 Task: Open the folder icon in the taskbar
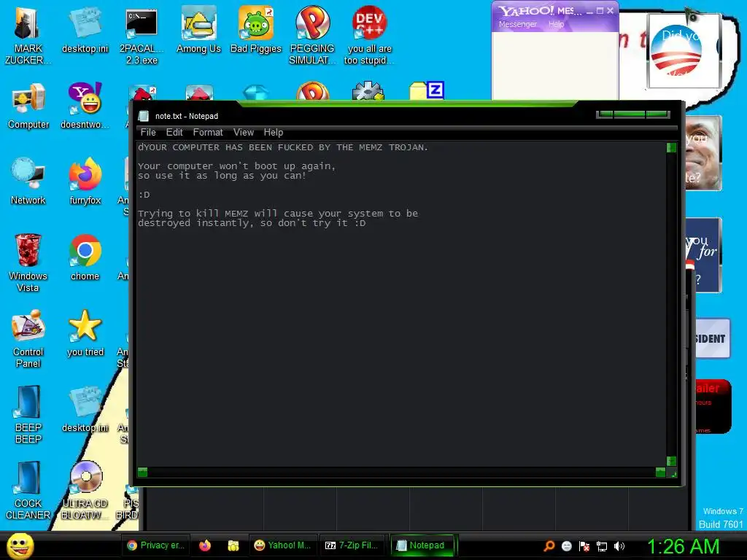(233, 545)
